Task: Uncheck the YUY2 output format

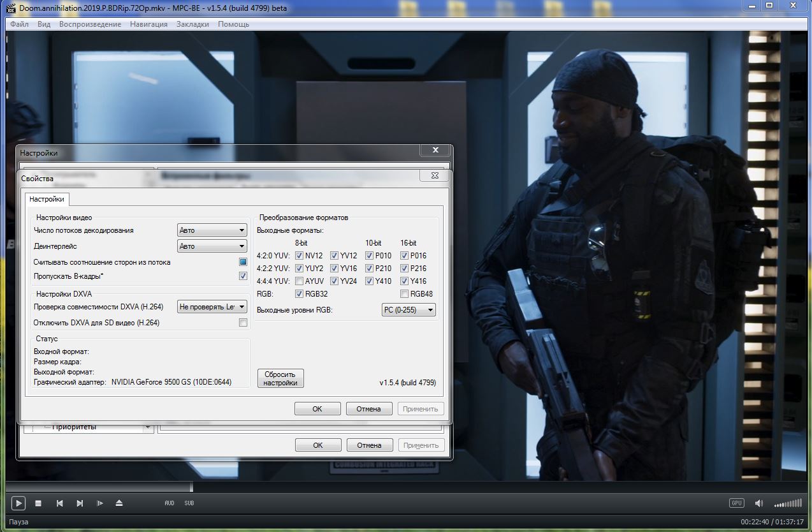Action: [x=299, y=269]
